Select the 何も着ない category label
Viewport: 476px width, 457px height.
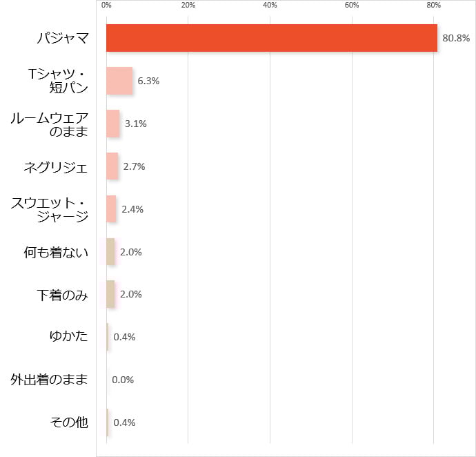[x=56, y=252]
